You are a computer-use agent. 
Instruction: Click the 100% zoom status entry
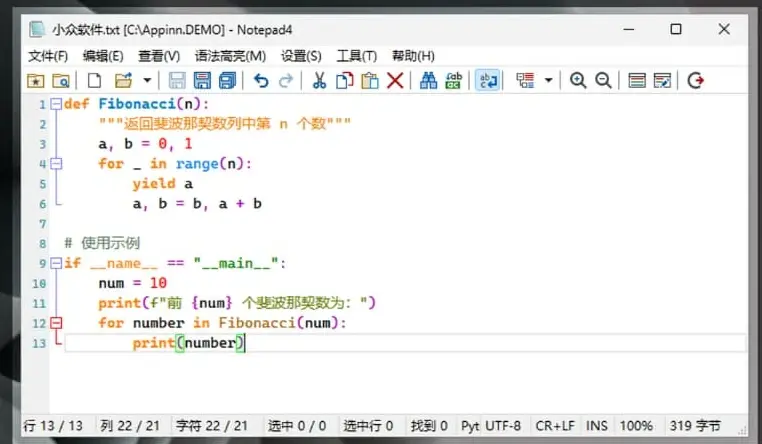pos(636,426)
